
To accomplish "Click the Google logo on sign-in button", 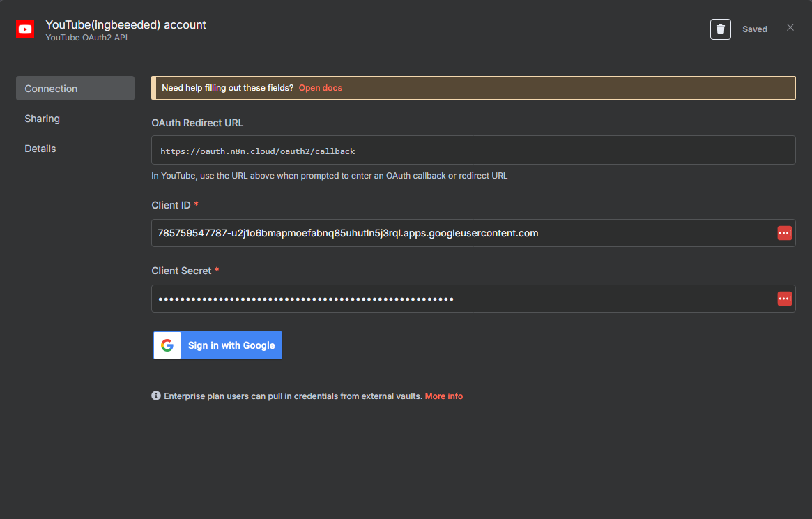I will coord(167,345).
